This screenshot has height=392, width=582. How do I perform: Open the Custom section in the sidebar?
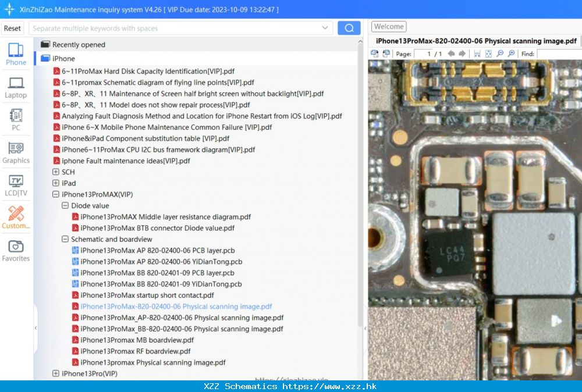click(x=16, y=218)
